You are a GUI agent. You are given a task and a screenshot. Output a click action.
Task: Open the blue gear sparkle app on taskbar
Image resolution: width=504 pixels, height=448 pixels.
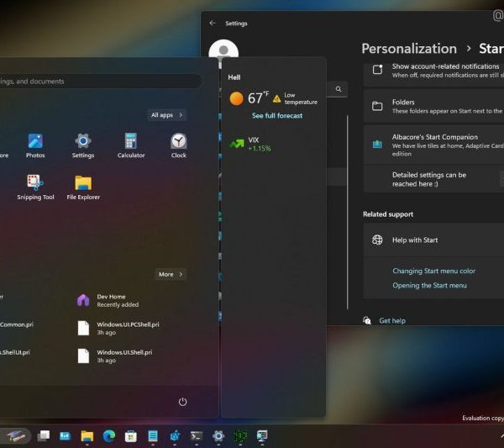(x=175, y=436)
